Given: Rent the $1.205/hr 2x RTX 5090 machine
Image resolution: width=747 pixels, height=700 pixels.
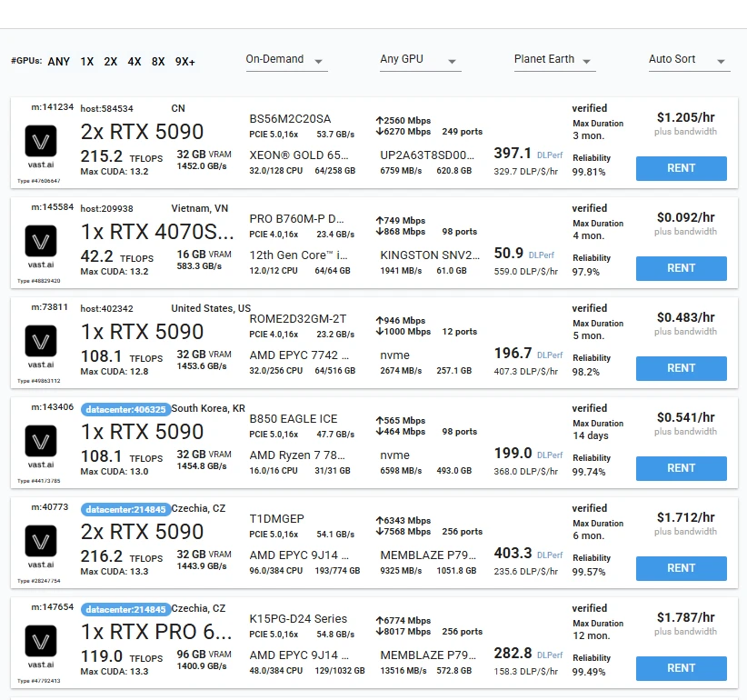Looking at the screenshot, I should [682, 168].
